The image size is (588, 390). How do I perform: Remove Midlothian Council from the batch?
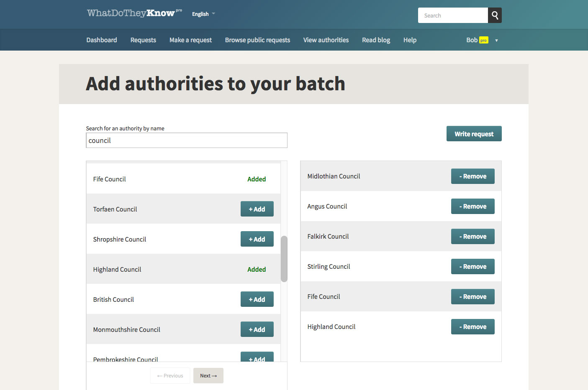click(x=472, y=176)
